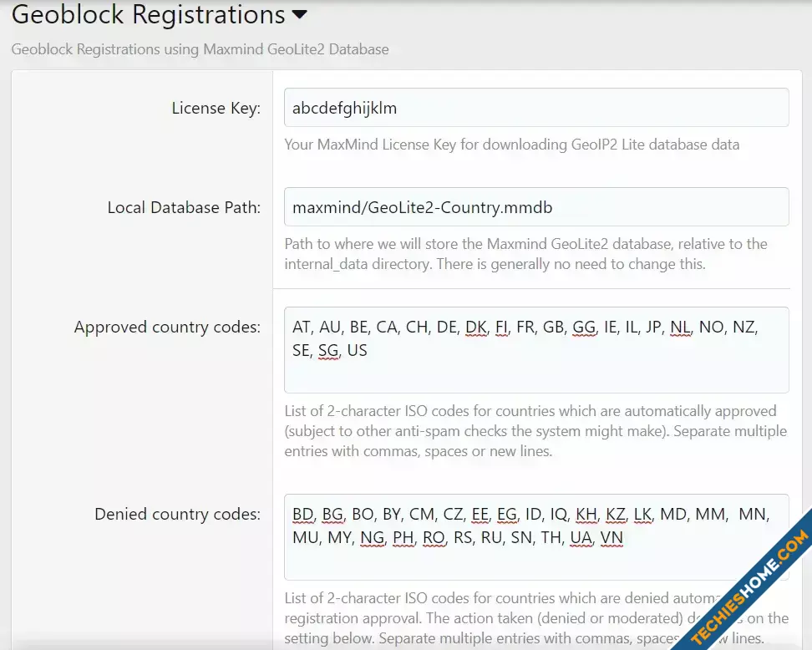The width and height of the screenshot is (812, 650).
Task: Click the 'Path to where we will store' hint
Action: [x=525, y=254]
